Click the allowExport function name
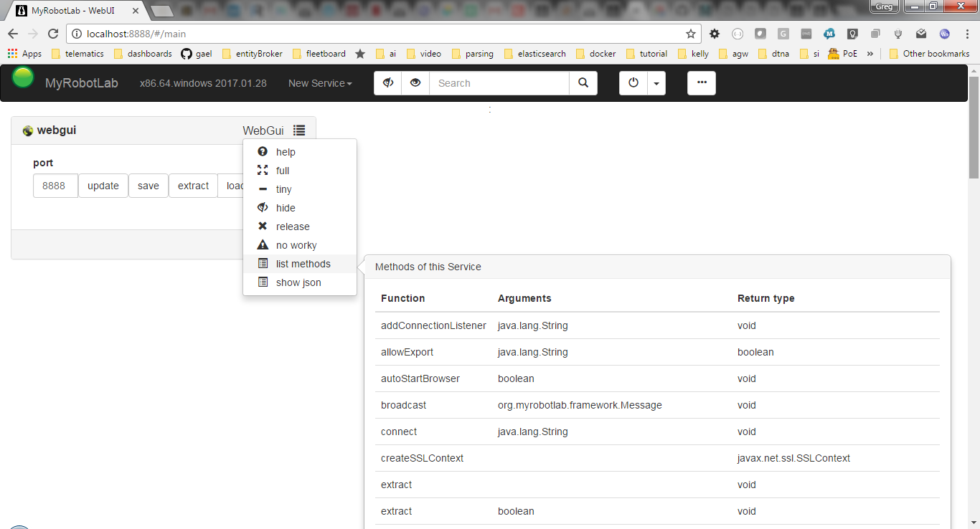 (407, 352)
